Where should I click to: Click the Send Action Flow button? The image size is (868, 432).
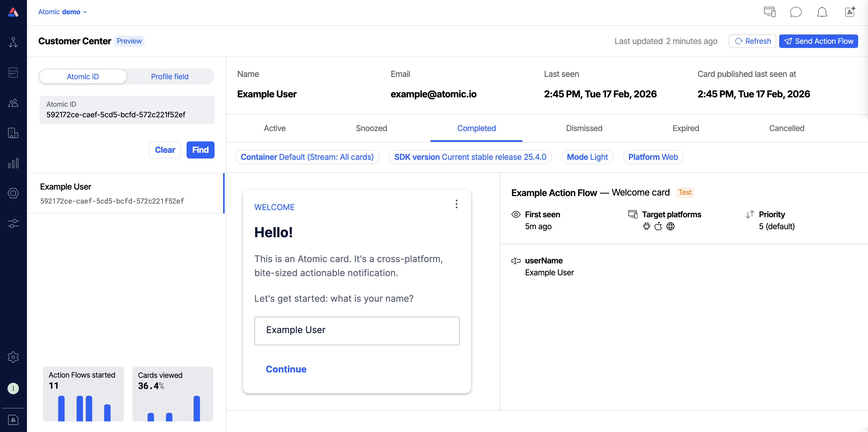point(819,41)
